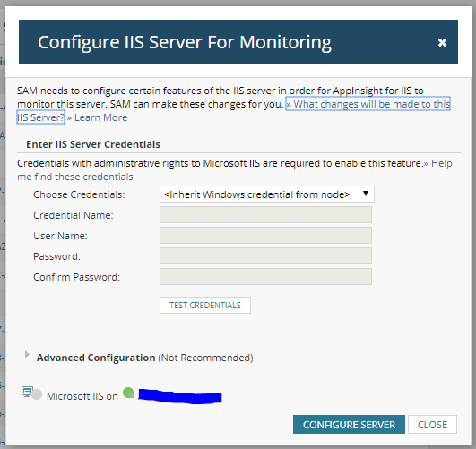
Task: Click the Advanced Configuration heading text
Action: click(x=96, y=358)
